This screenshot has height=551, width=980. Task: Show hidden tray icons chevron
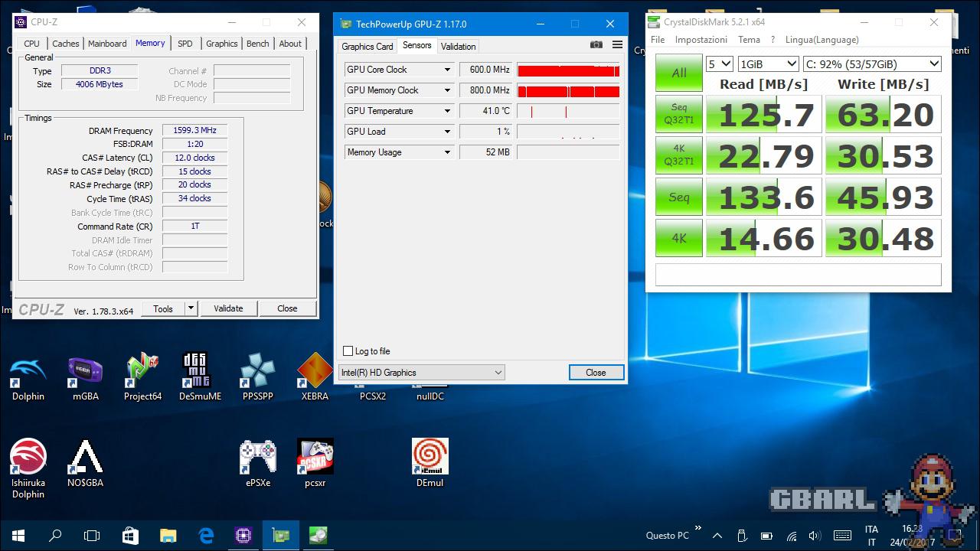pos(717,536)
